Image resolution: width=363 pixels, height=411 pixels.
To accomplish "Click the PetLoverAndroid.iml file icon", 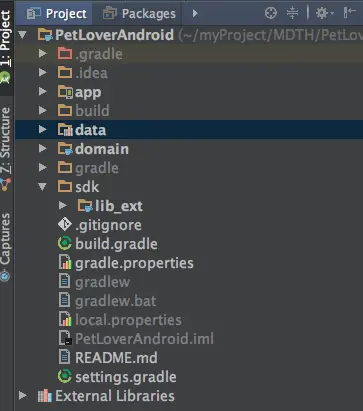I will (65, 338).
